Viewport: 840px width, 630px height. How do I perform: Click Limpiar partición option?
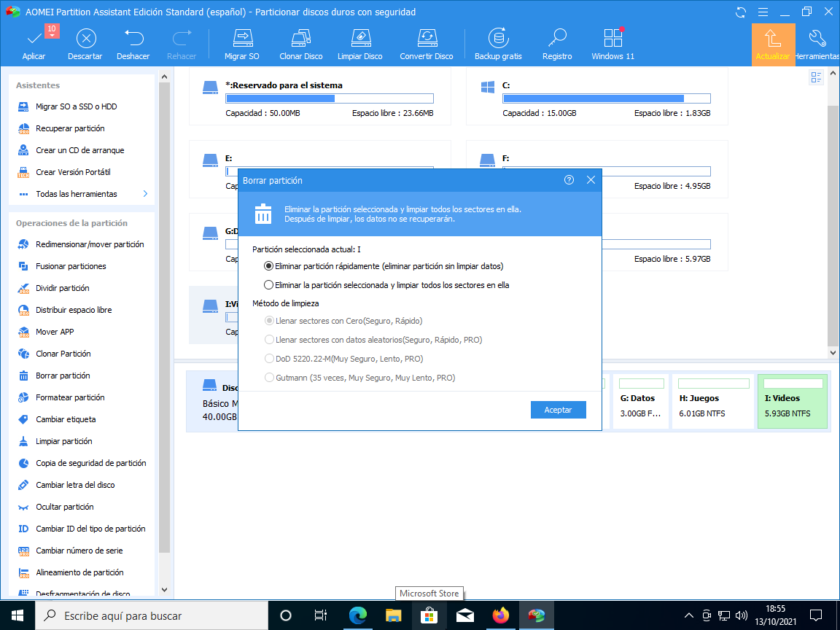click(63, 441)
